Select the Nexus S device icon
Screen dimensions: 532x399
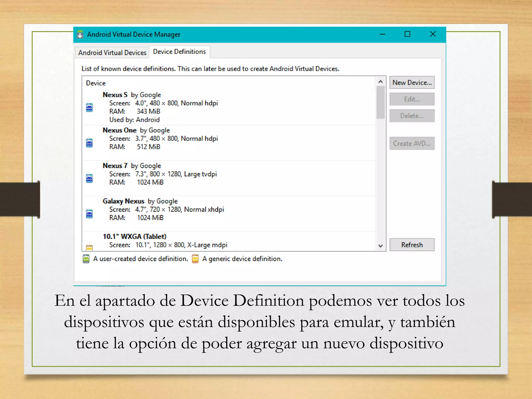89,107
